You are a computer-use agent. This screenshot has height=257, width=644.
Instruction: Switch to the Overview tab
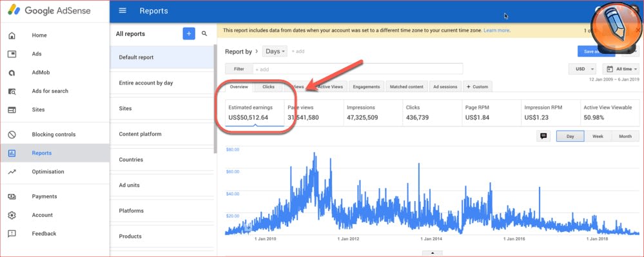[239, 86]
